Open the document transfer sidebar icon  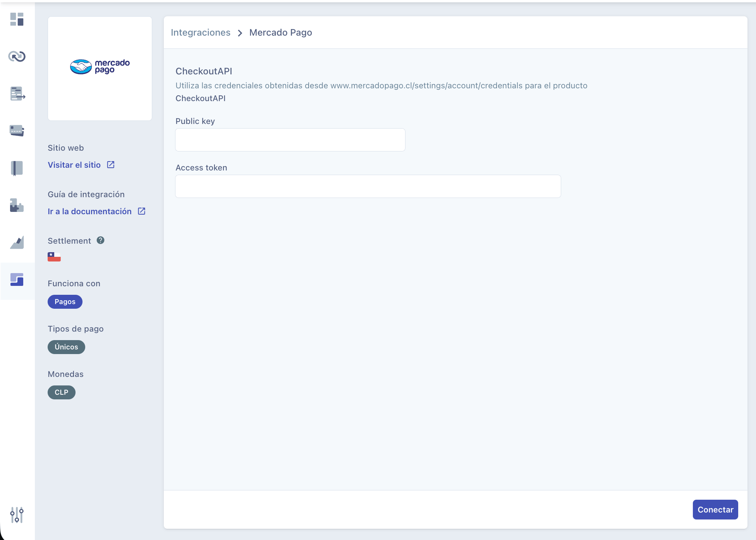pos(17,94)
